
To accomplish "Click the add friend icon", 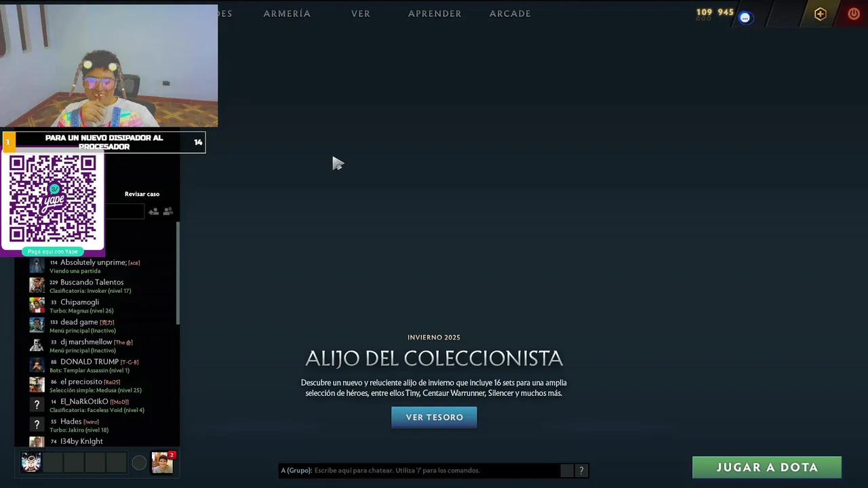I will point(154,211).
